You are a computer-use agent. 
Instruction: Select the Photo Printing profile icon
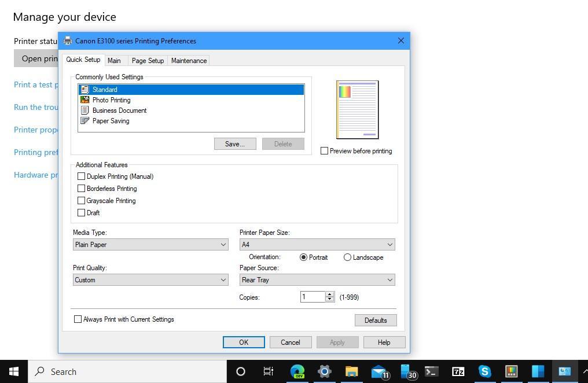pyautogui.click(x=85, y=100)
